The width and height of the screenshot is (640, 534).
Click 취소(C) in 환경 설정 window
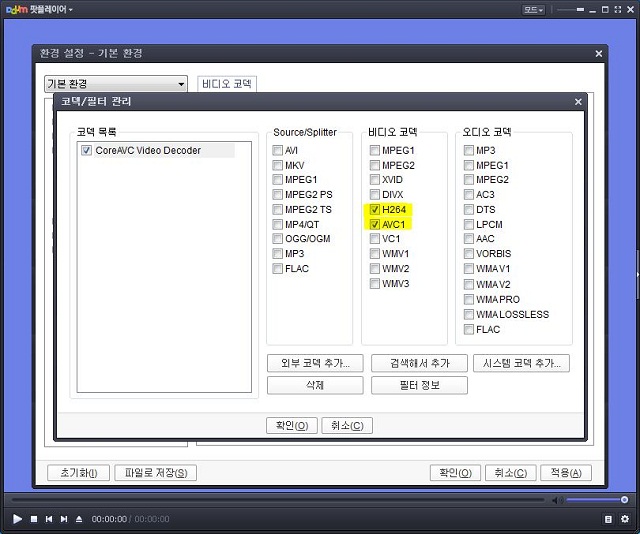[x=511, y=473]
